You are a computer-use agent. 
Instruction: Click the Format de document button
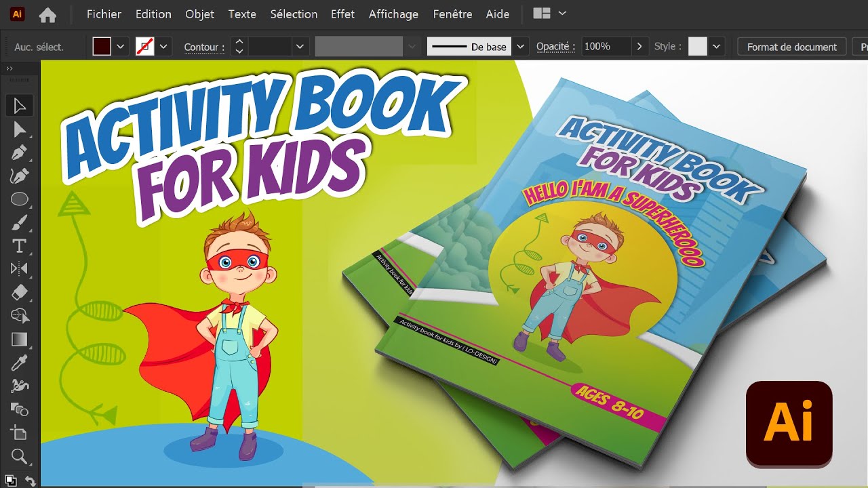(791, 47)
